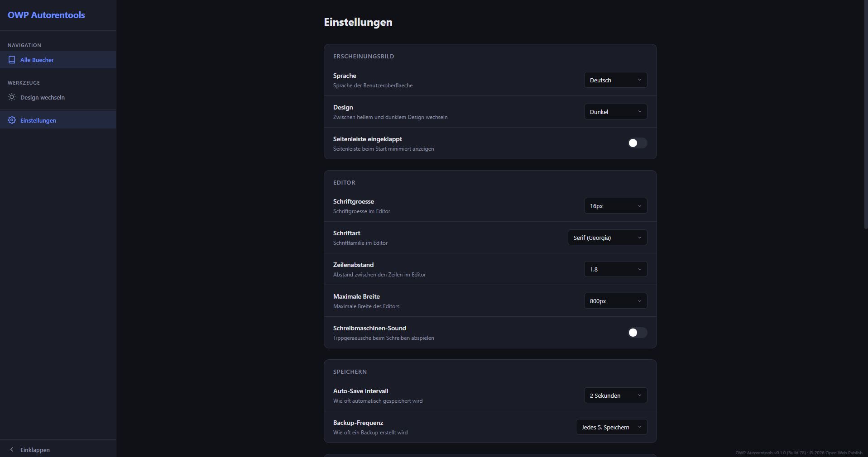Open the Zeilenabstand 1.8 dropdown

tap(615, 269)
